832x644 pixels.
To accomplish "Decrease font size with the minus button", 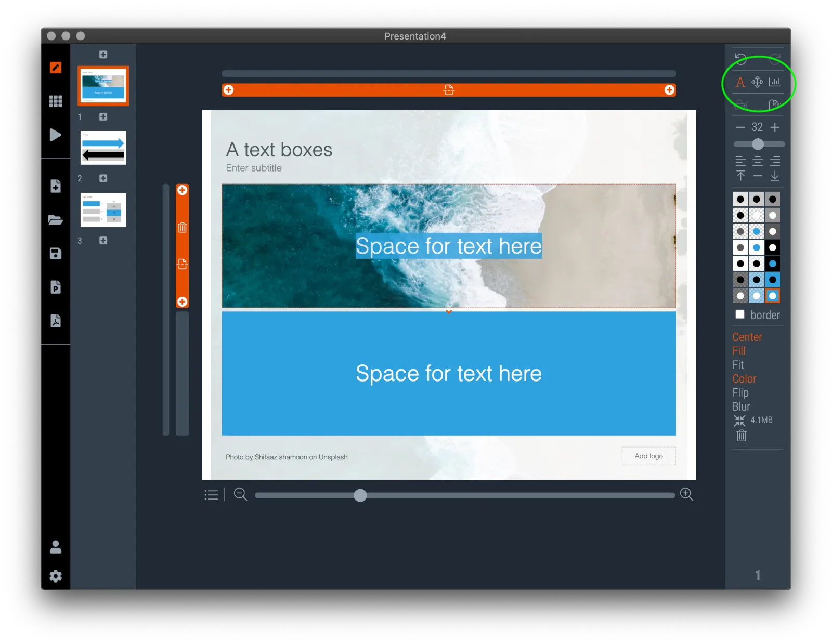I will pyautogui.click(x=740, y=127).
